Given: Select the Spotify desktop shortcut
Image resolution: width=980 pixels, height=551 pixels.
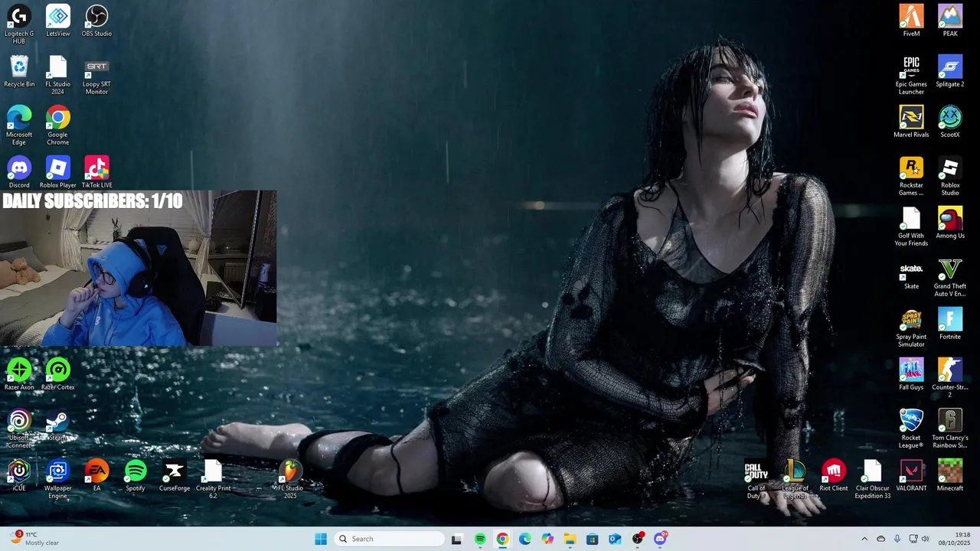Looking at the screenshot, I should (136, 475).
